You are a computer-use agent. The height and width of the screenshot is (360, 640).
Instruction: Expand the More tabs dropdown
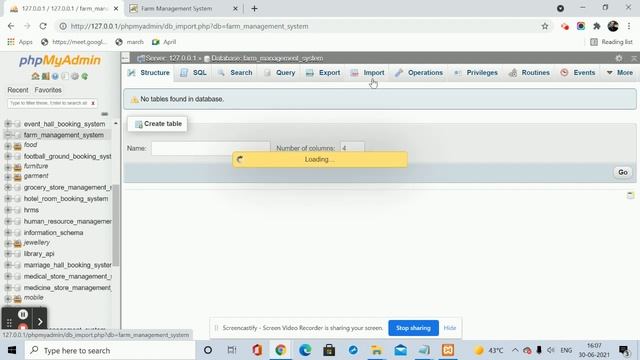[x=620, y=73]
